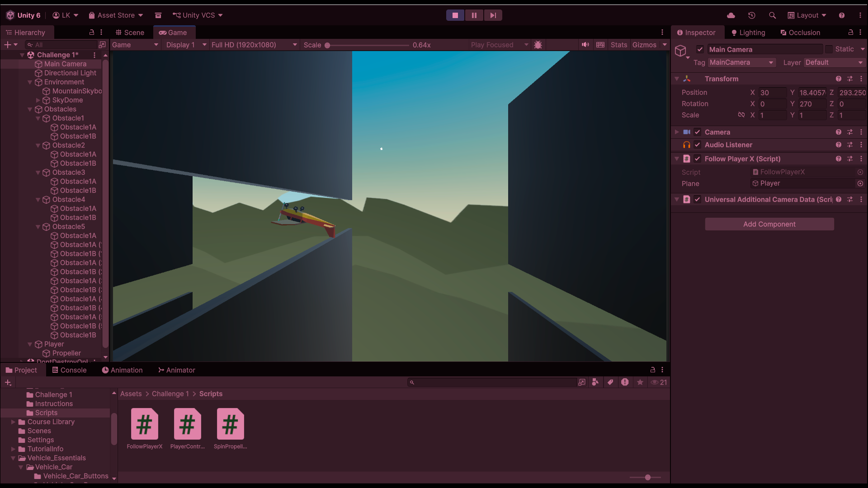Open Unity cloud services icon
The height and width of the screenshot is (488, 868).
click(731, 15)
